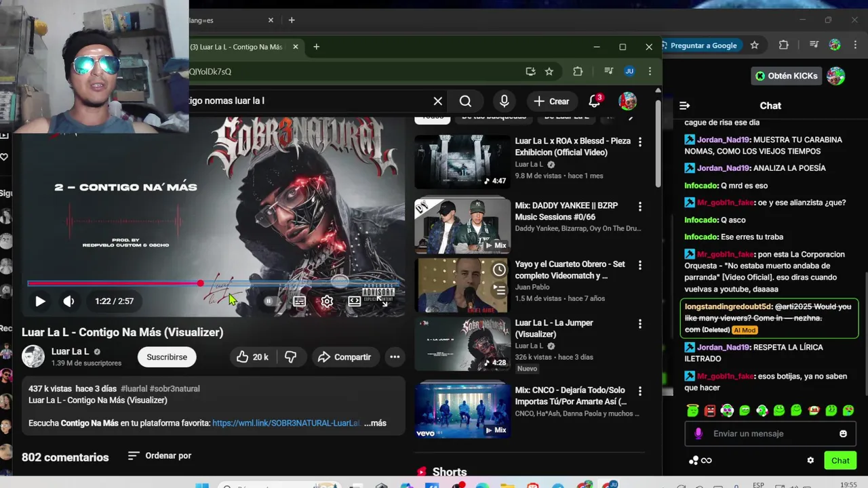The height and width of the screenshot is (488, 868).
Task: Open the Ordenar por sort dropdown
Action: 160,455
